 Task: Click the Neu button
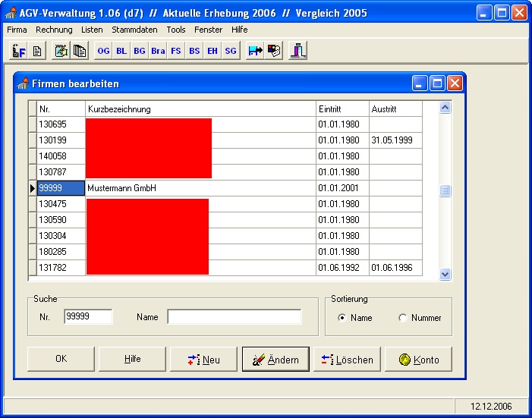[x=203, y=359]
